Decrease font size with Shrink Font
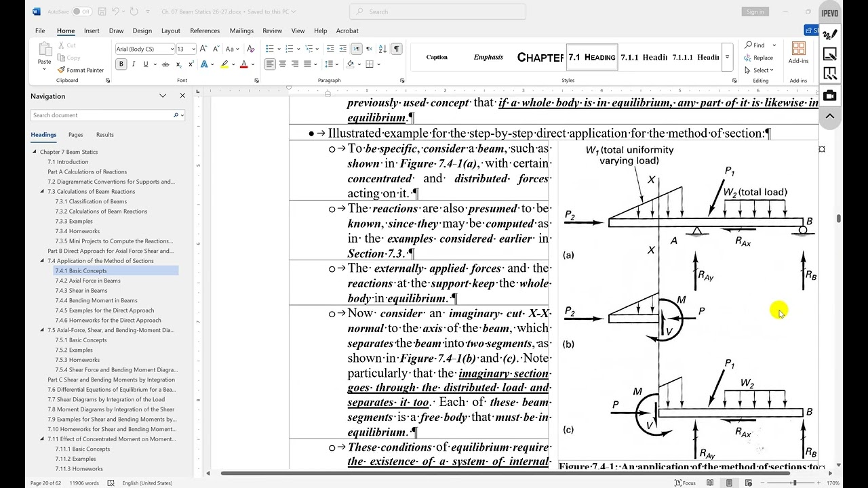Screen dimensions: 868x488 pyautogui.click(x=216, y=49)
